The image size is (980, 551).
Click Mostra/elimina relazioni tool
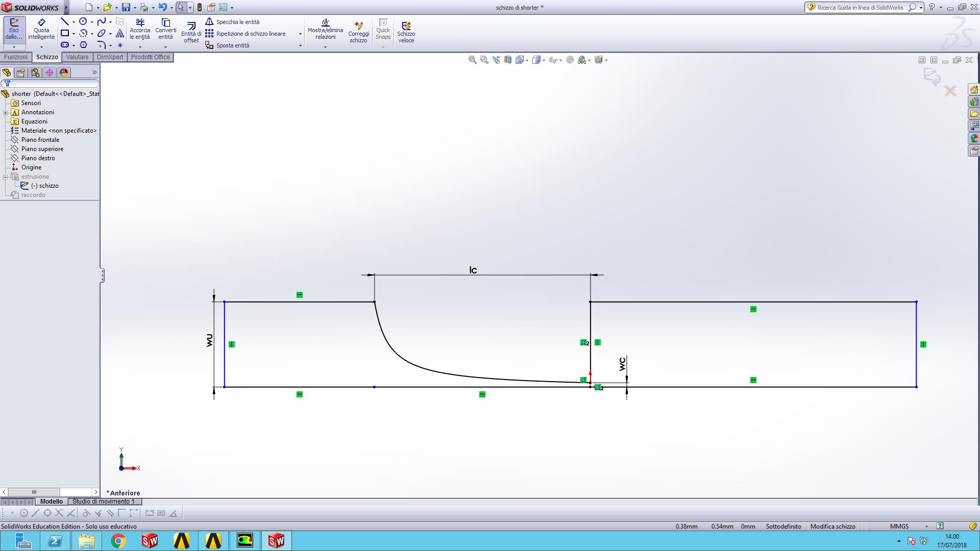325,30
